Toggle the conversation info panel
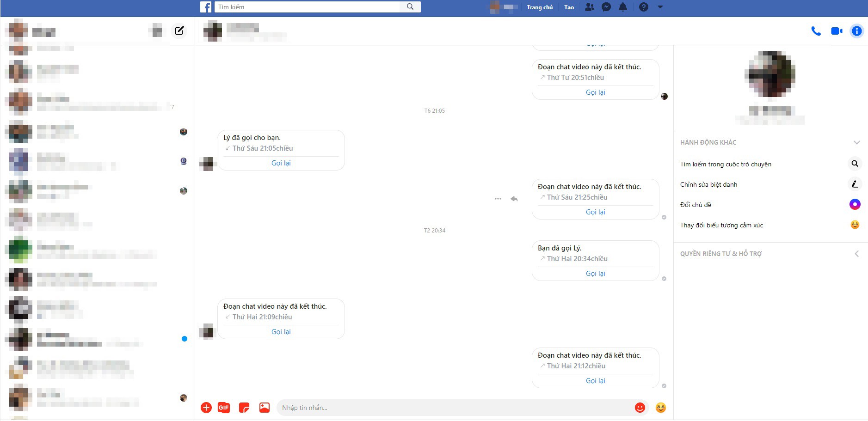The image size is (868, 421). (856, 31)
